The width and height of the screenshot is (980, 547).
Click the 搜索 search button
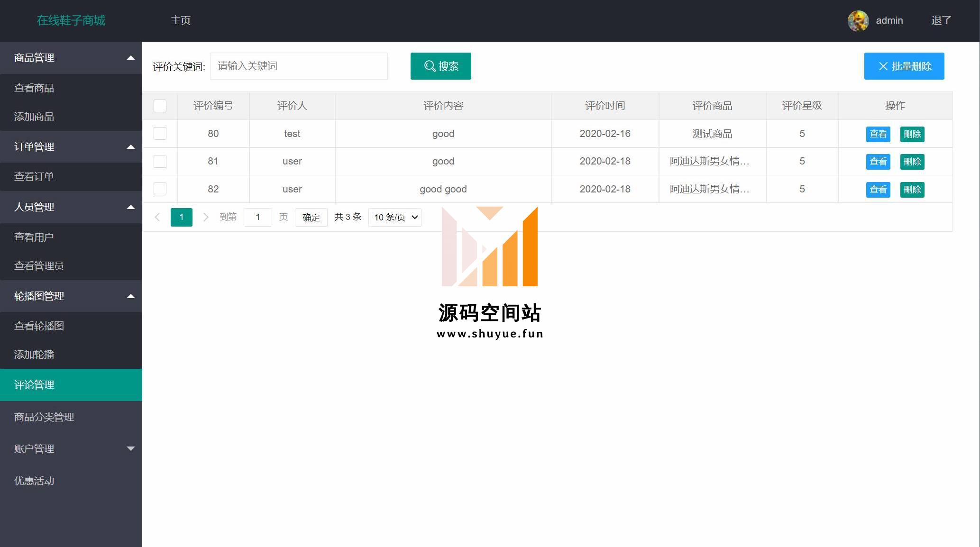(x=441, y=66)
